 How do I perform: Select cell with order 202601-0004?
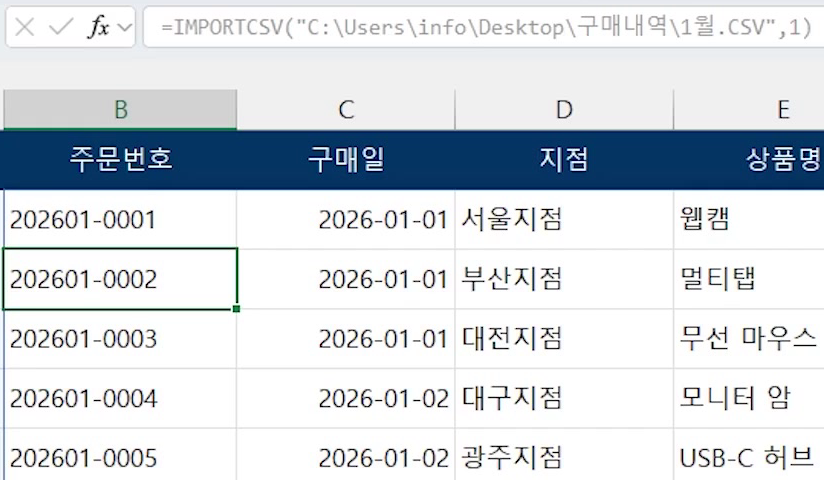click(120, 398)
